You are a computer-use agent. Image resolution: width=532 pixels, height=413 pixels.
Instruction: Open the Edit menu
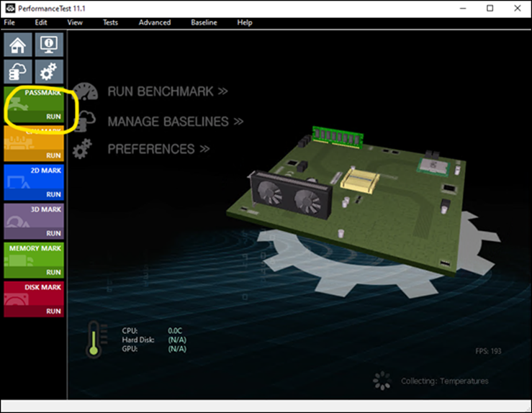tap(41, 23)
